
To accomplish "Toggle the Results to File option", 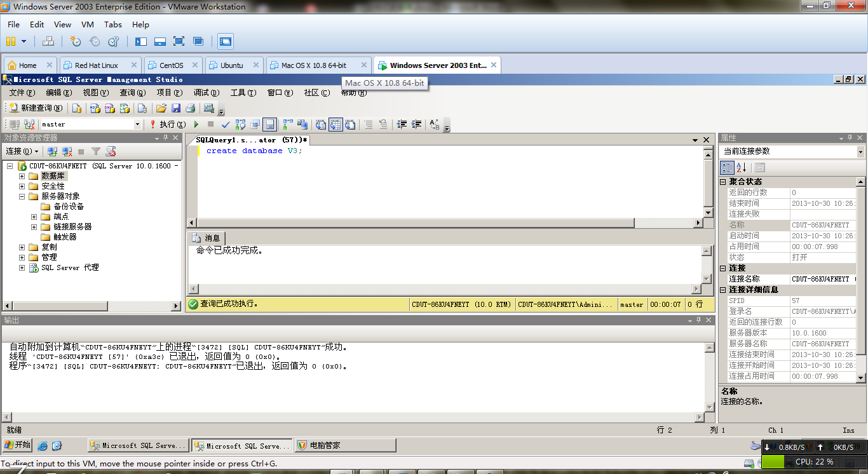I will (350, 125).
